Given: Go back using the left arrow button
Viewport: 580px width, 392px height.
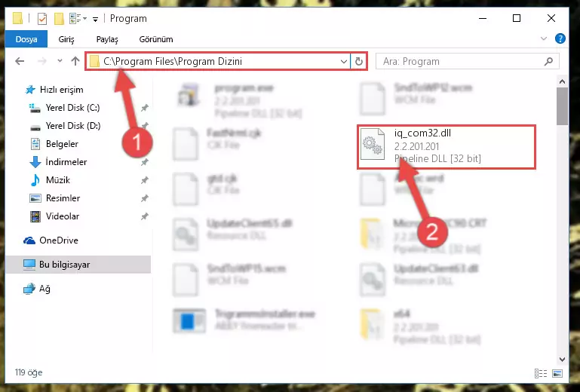Looking at the screenshot, I should [x=20, y=61].
